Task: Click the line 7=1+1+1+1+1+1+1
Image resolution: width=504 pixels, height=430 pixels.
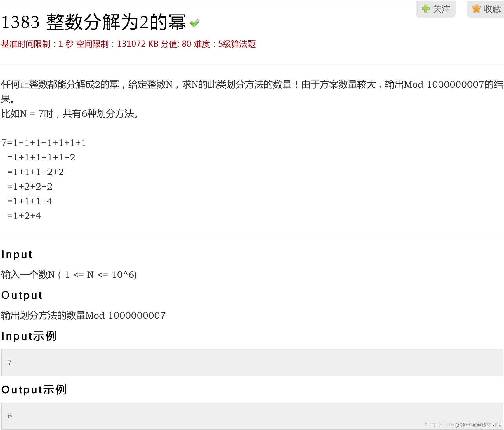Action: point(44,143)
